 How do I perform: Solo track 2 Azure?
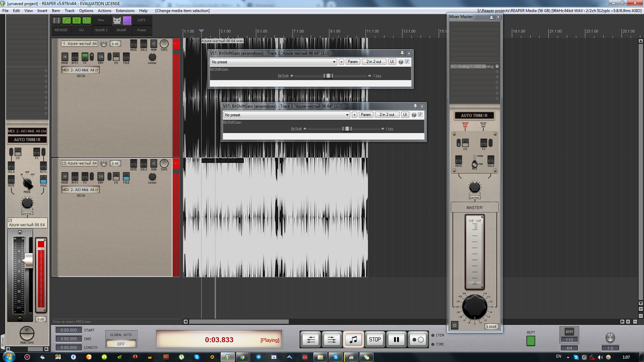click(x=144, y=164)
